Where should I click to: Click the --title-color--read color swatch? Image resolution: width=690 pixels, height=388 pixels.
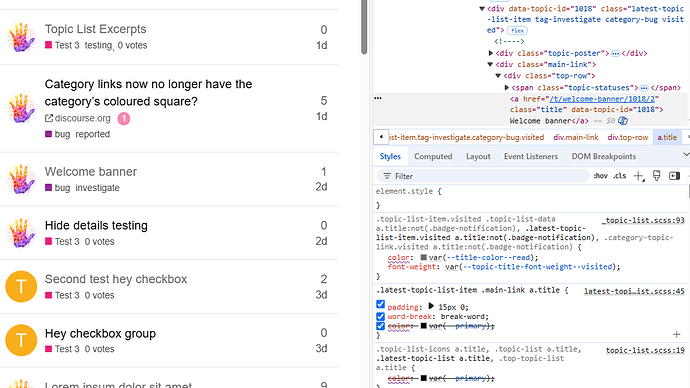[423, 257]
